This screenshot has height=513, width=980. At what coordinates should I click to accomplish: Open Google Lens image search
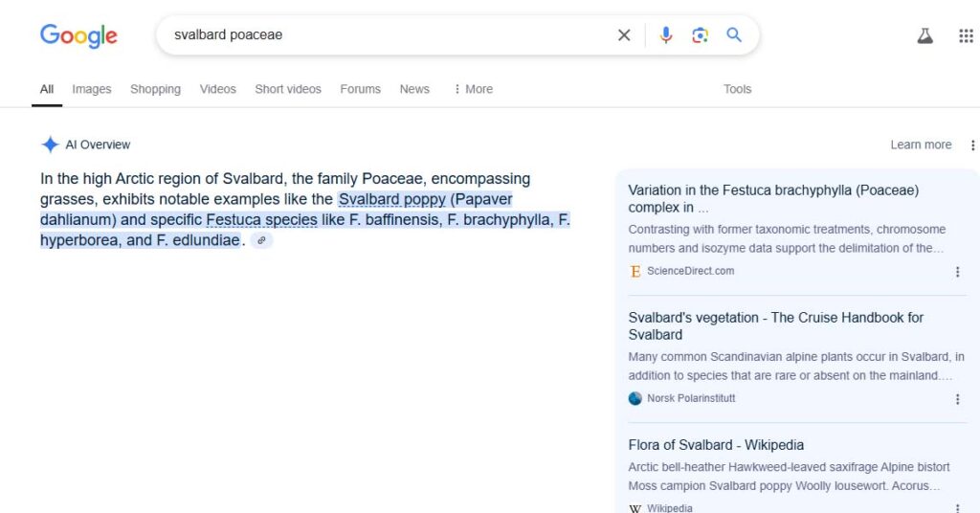coord(701,35)
